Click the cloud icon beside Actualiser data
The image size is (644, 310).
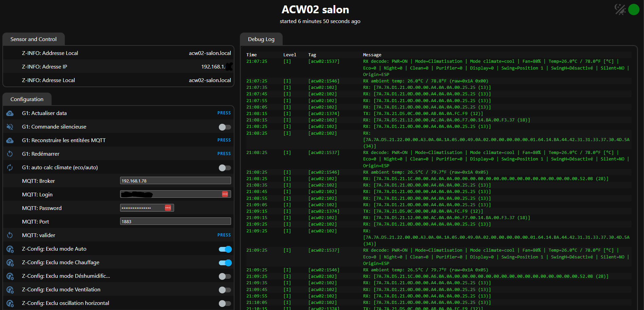pos(10,113)
